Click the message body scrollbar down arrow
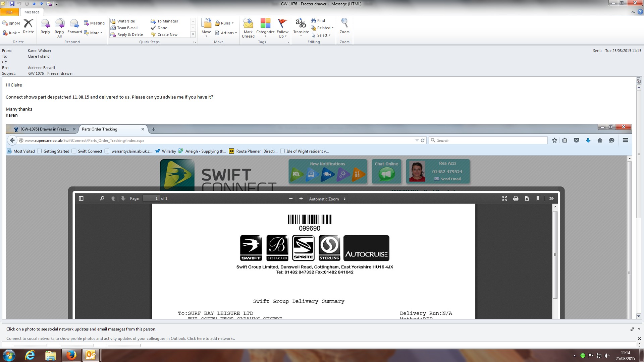 tap(639, 316)
